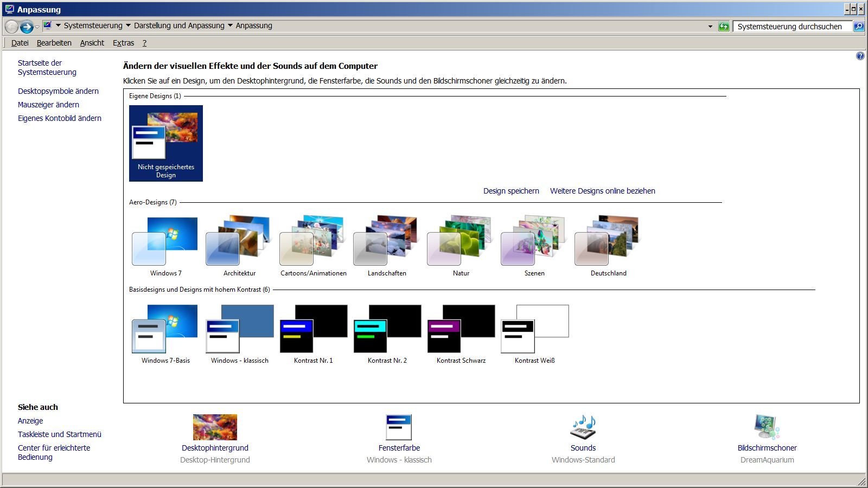Expand the Systemsteuerung breadcrumb dropdown
This screenshot has height=488, width=868.
[x=128, y=25]
